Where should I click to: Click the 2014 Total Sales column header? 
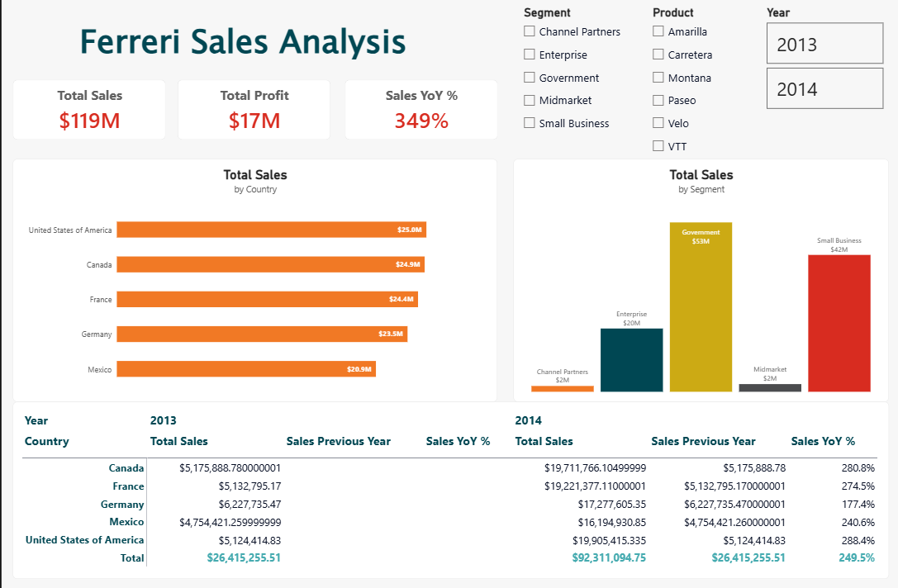click(544, 442)
